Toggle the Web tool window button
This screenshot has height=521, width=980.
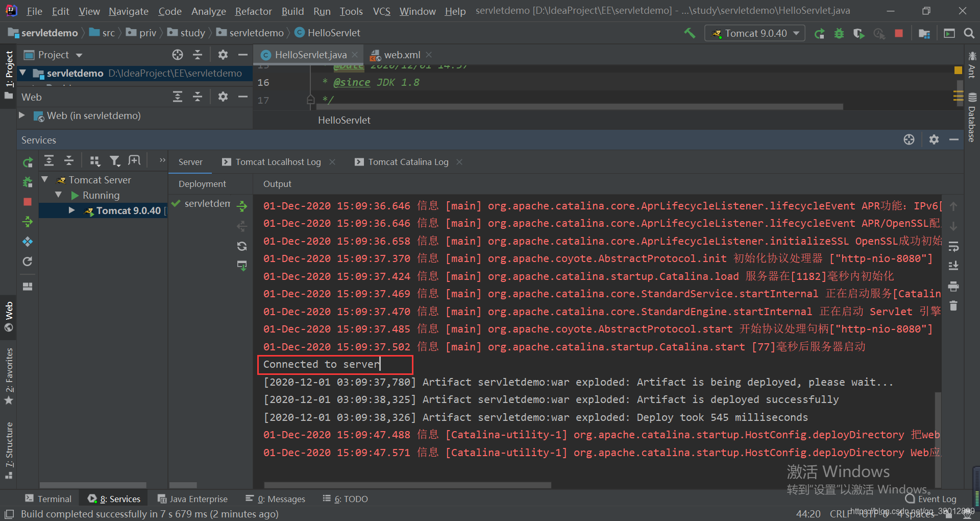click(x=9, y=317)
